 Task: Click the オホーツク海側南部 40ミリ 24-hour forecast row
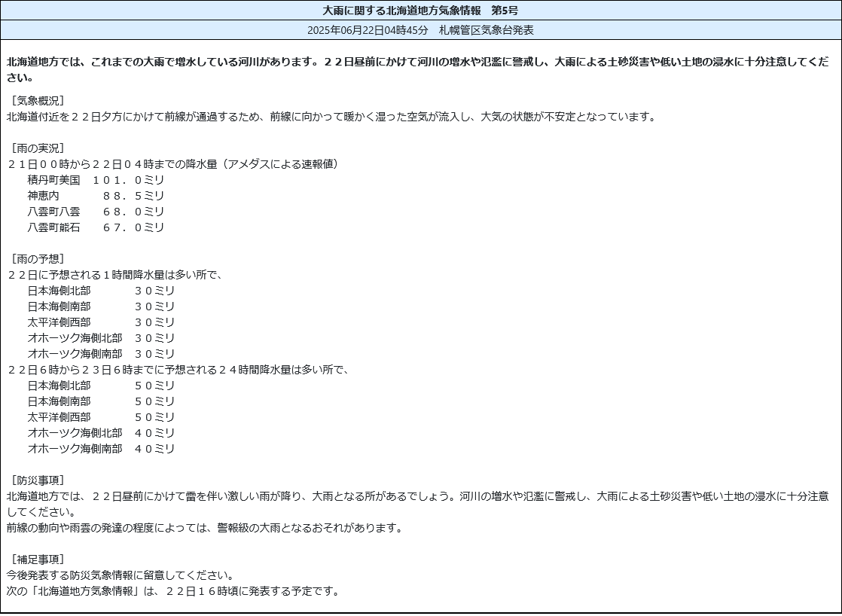[x=101, y=448]
